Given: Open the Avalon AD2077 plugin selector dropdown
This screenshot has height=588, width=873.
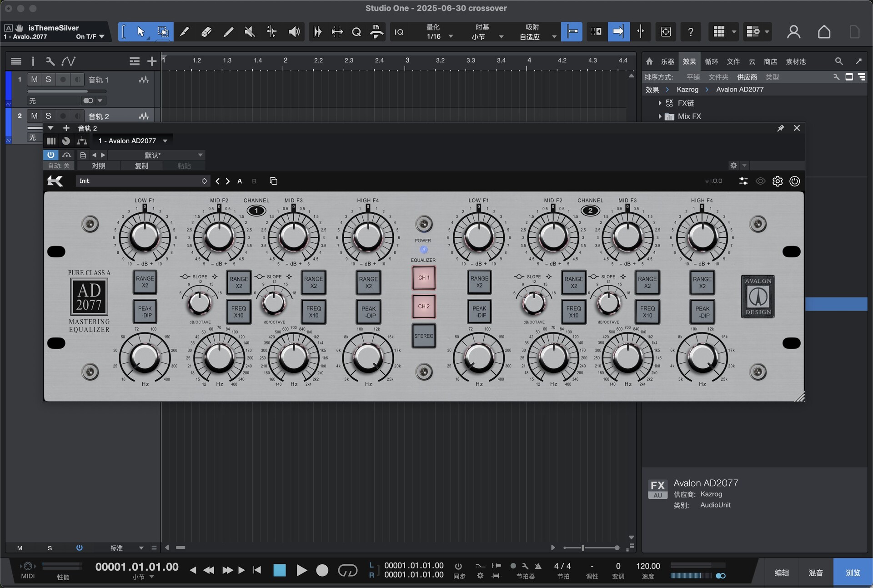Looking at the screenshot, I should 132,141.
